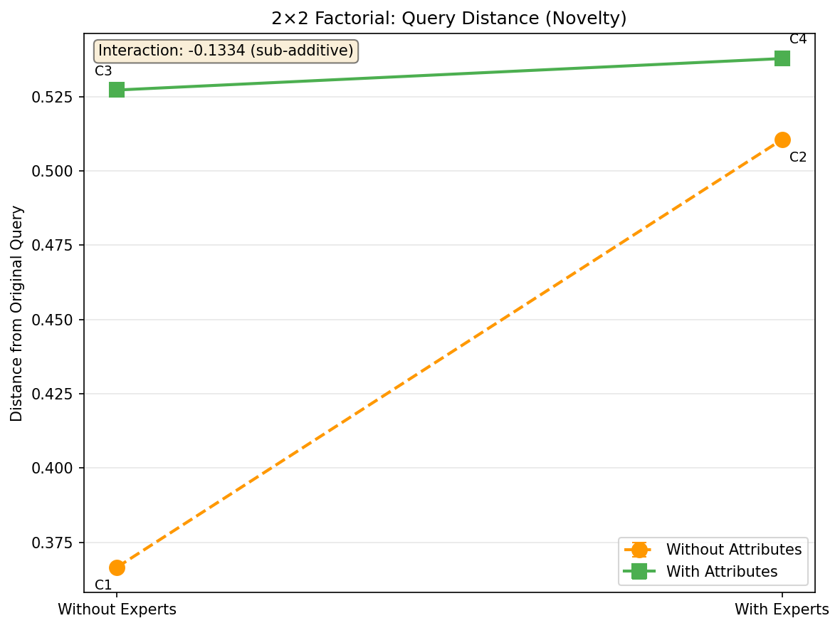Click the "Without Attributes" legend text
The width and height of the screenshot is (840, 628).
(x=733, y=550)
